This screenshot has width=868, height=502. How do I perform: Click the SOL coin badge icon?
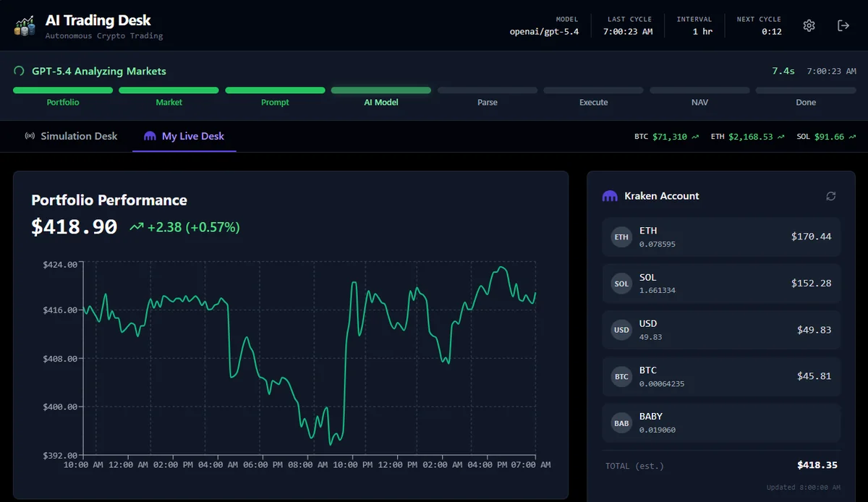point(621,284)
